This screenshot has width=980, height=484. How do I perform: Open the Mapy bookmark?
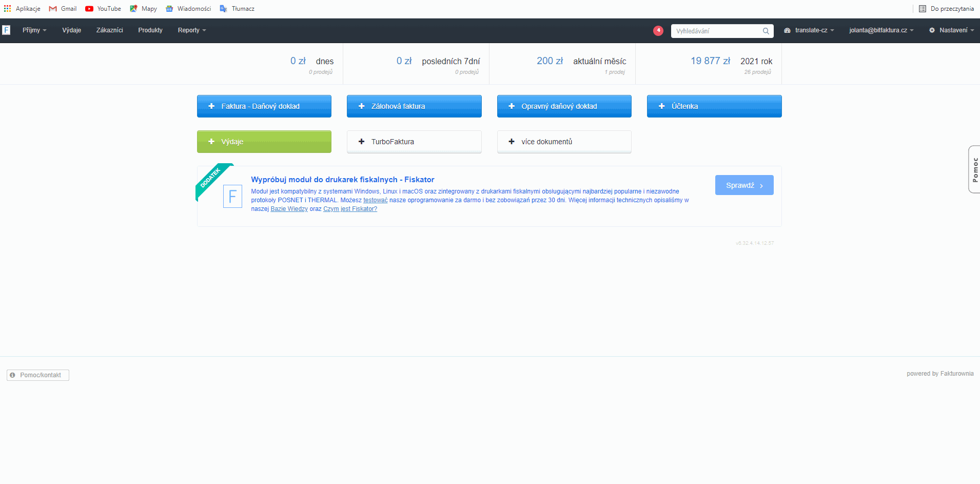click(x=143, y=9)
